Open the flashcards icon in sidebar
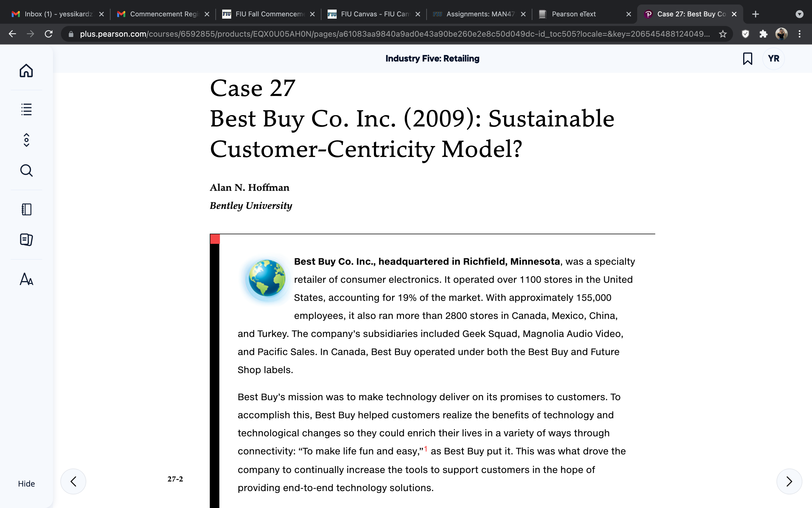This screenshot has width=812, height=508. pos(26,240)
